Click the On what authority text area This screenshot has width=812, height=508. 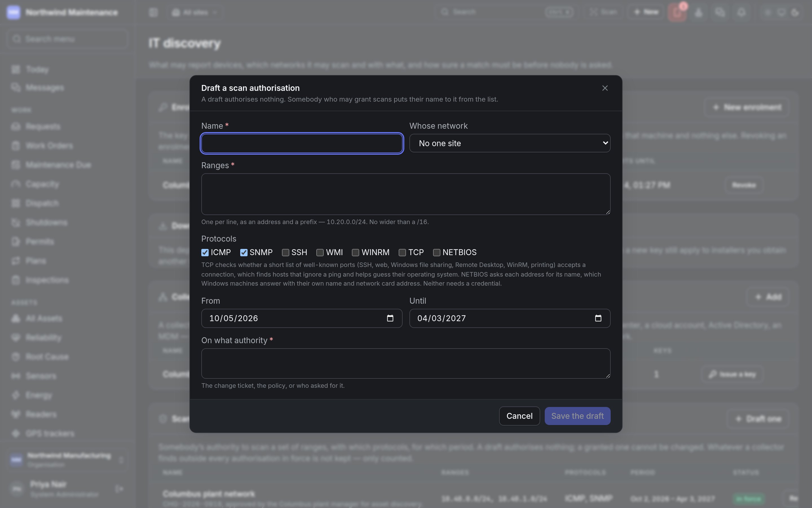tap(406, 363)
